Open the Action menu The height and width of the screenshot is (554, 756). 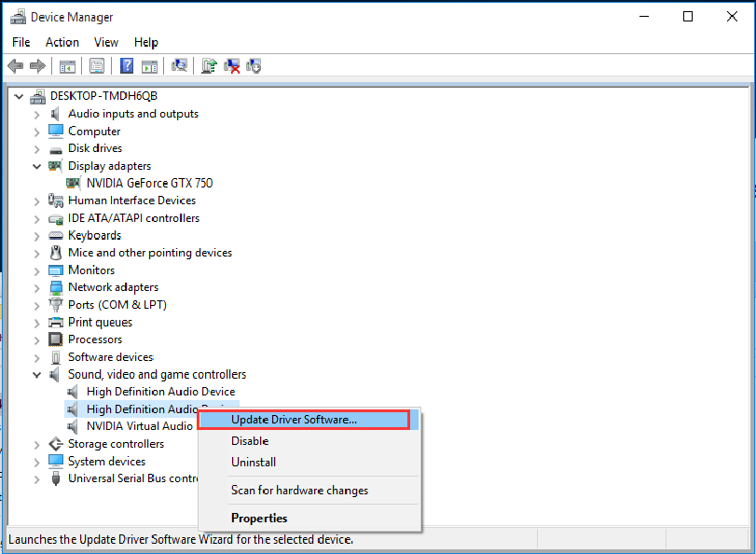point(62,42)
